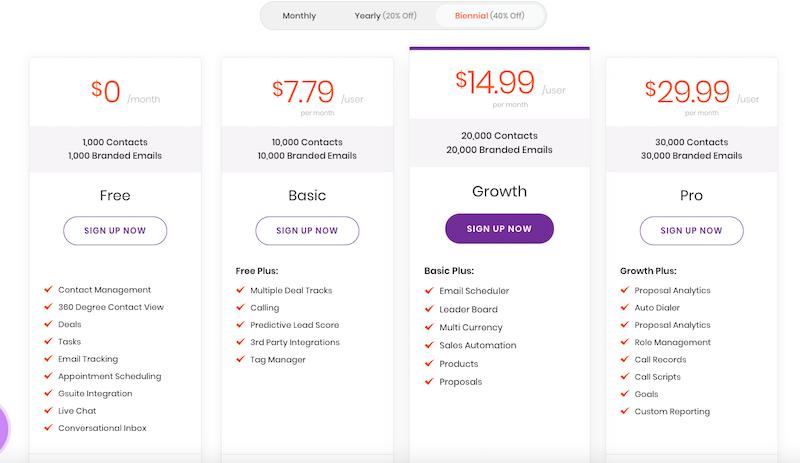Click Sign Up Now under Free plan
800x463 pixels.
[115, 231]
